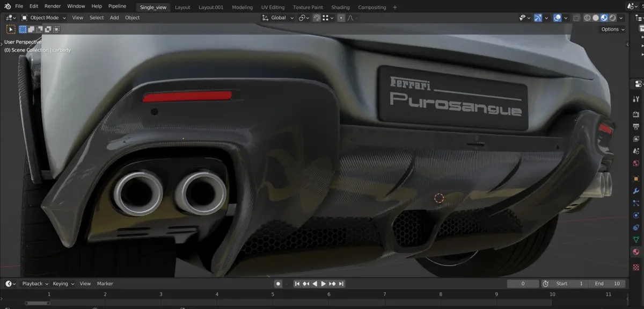Screen dimensions: 644x309
Task: Add a new workspace tab
Action: (395, 7)
